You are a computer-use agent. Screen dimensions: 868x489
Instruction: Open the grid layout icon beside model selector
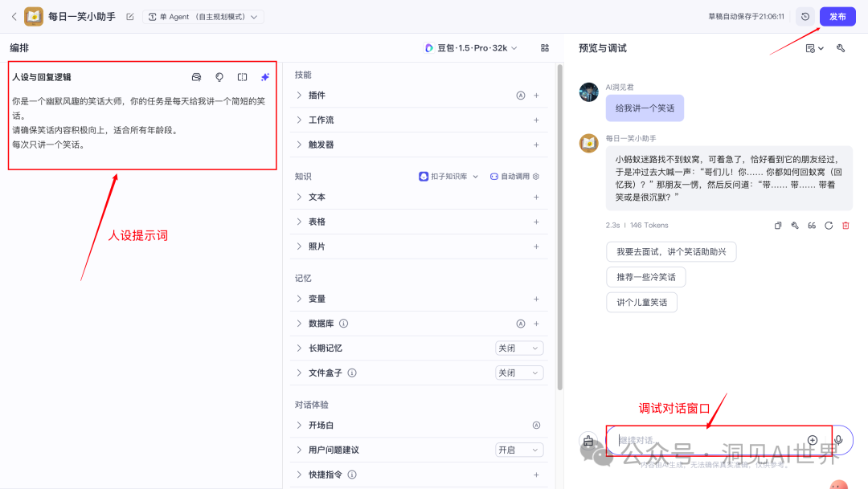(545, 48)
